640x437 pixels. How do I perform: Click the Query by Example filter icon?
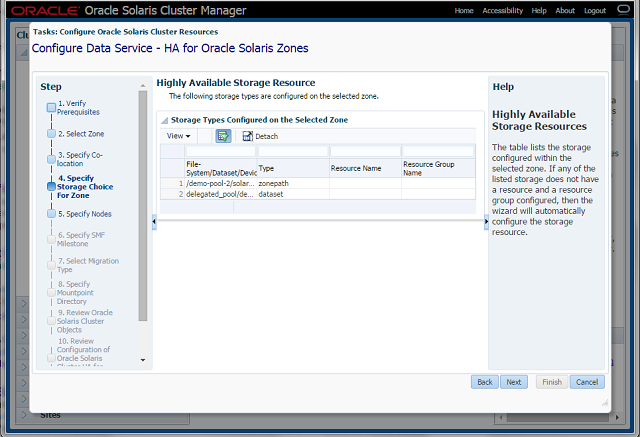coord(223,135)
